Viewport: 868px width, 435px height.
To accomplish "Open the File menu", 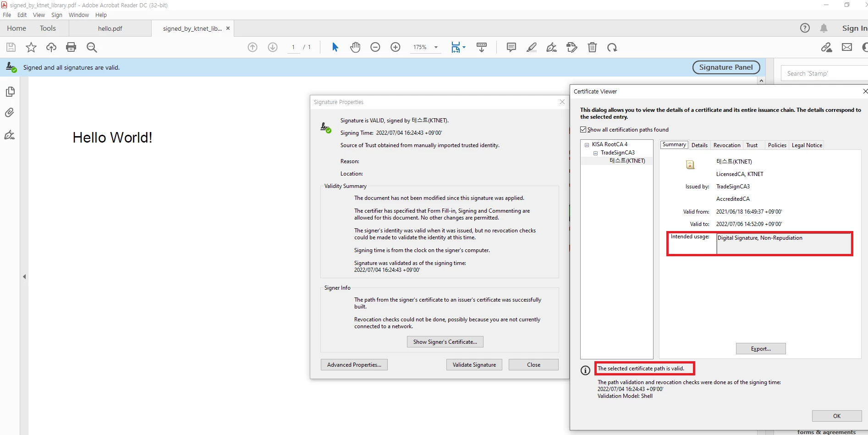I will click(7, 15).
